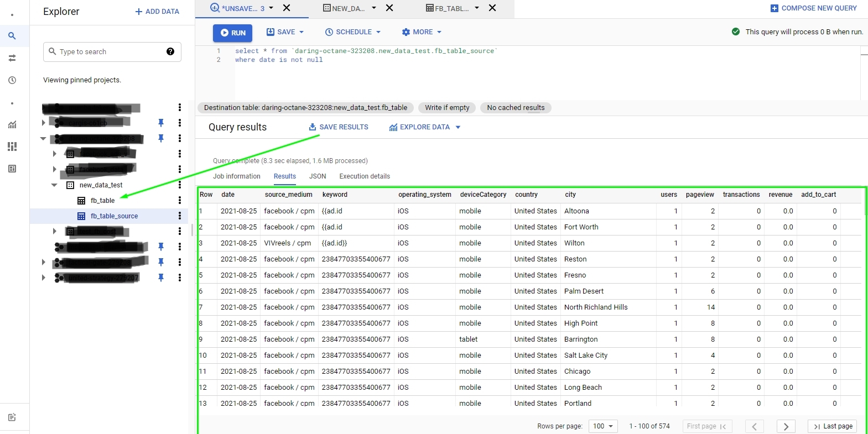The height and width of the screenshot is (434, 868).
Task: Open scheduled queries clock icon in sidebar
Action: pos(12,80)
